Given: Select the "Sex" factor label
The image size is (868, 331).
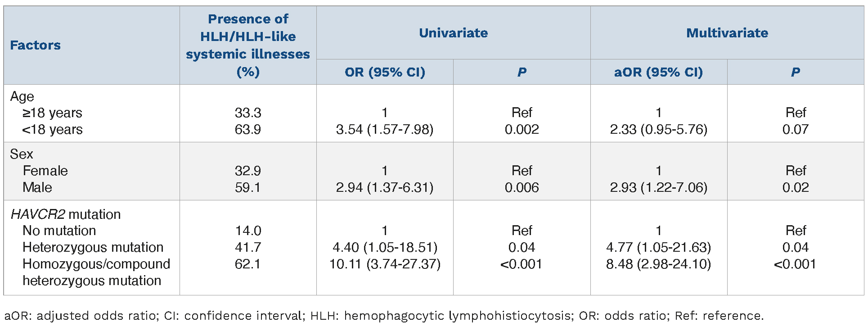Looking at the screenshot, I should 22,154.
